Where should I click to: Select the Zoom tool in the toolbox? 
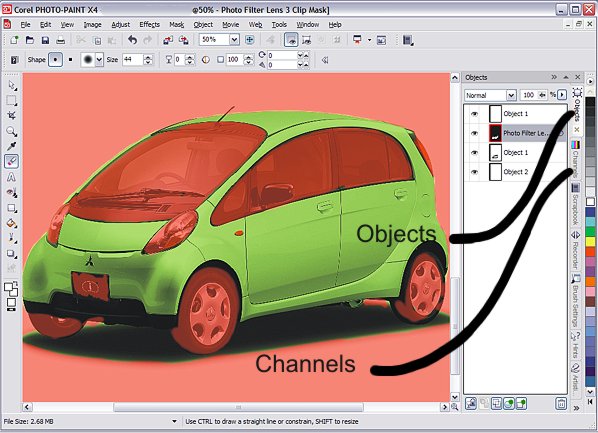(12, 132)
